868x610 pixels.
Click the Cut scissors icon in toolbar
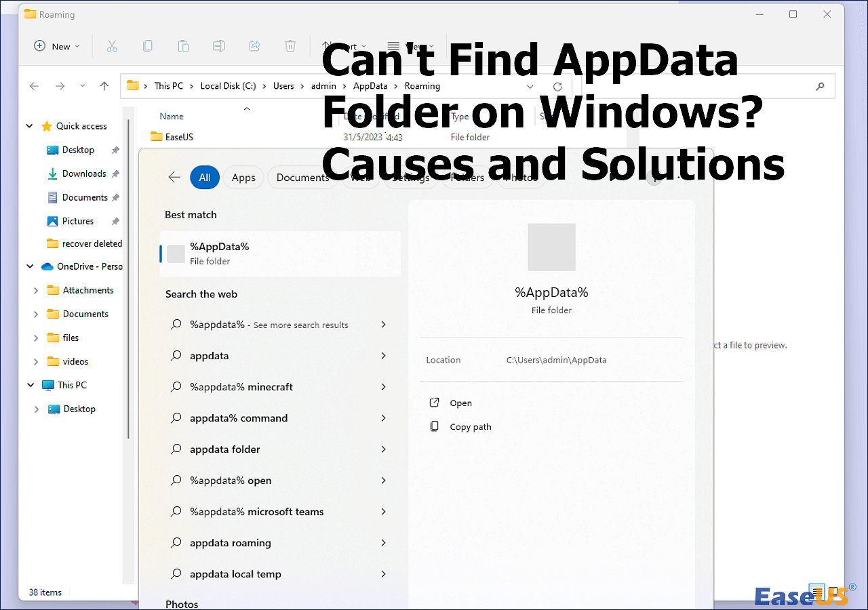(x=112, y=46)
